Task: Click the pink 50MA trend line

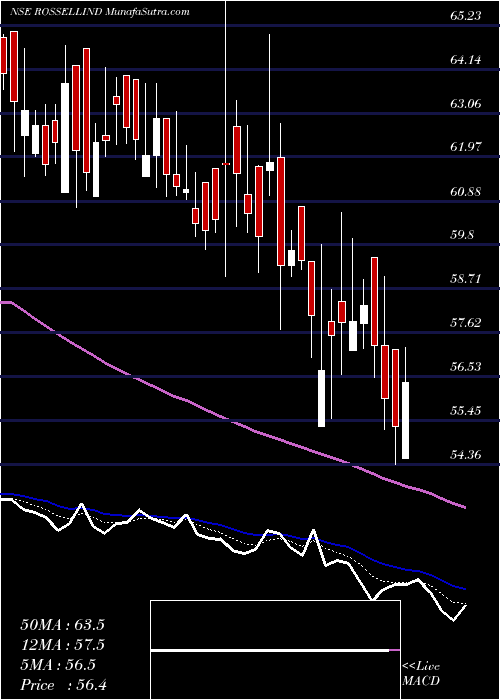Action: pos(232,421)
